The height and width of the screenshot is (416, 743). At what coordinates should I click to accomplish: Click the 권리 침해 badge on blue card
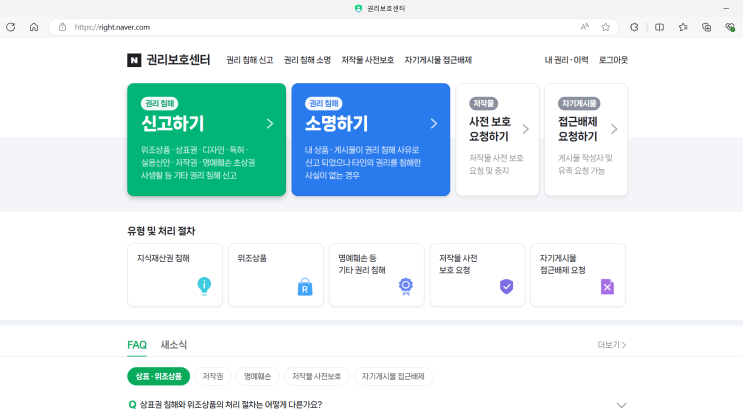324,103
